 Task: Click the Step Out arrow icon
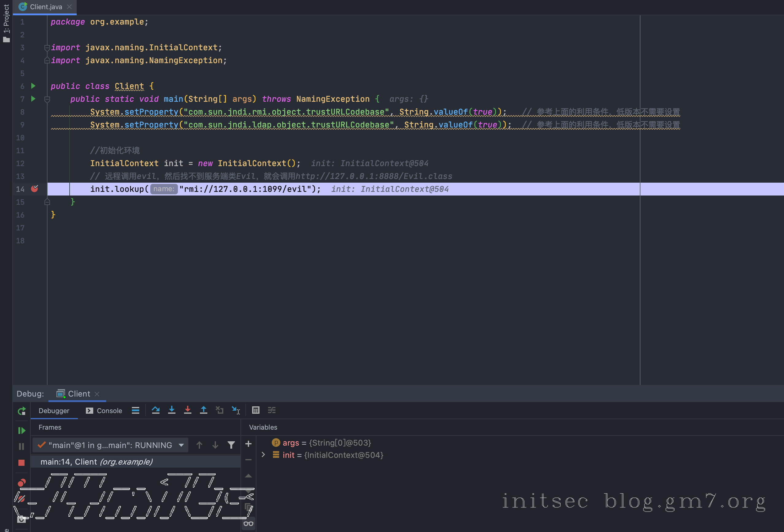coord(203,410)
